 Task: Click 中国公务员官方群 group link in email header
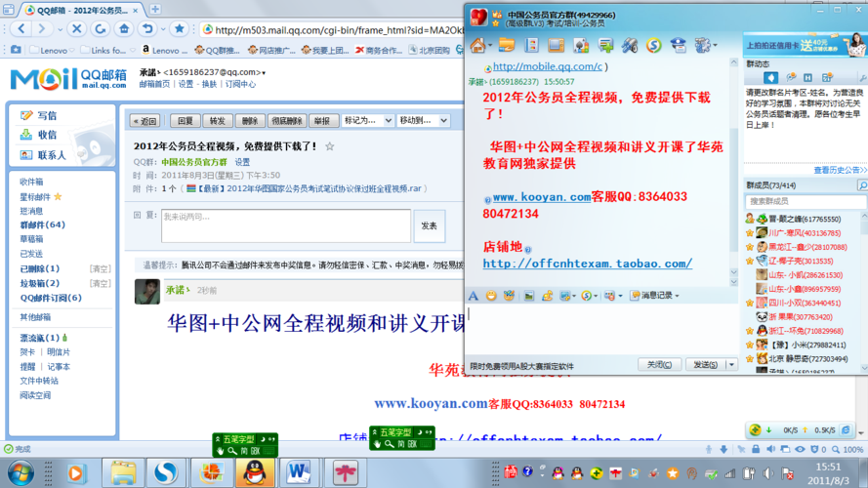194,162
